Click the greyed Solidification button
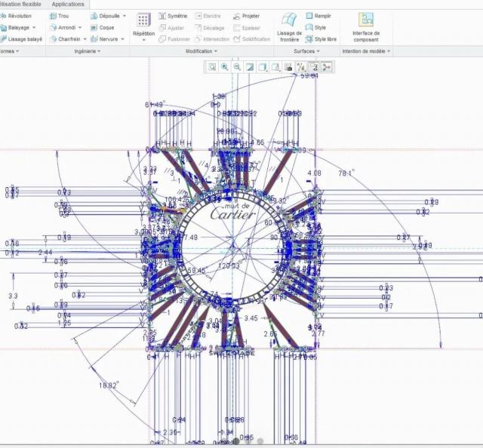483x448 pixels. coord(252,39)
